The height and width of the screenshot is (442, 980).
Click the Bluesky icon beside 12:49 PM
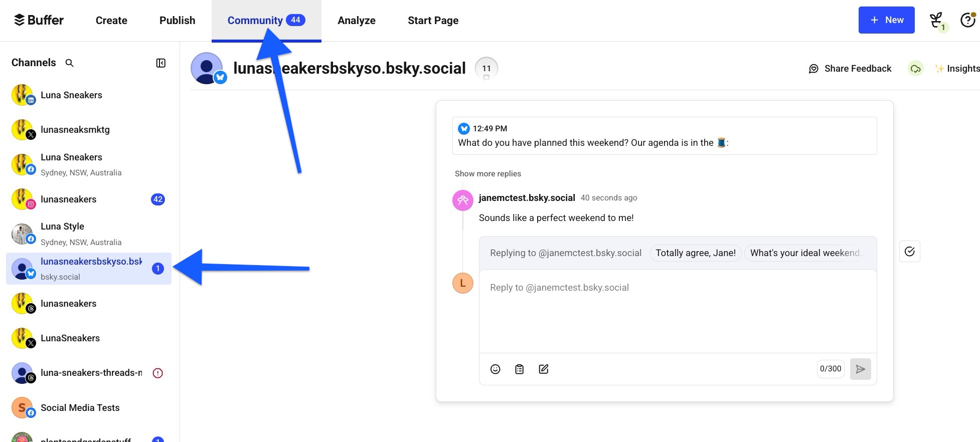(464, 129)
